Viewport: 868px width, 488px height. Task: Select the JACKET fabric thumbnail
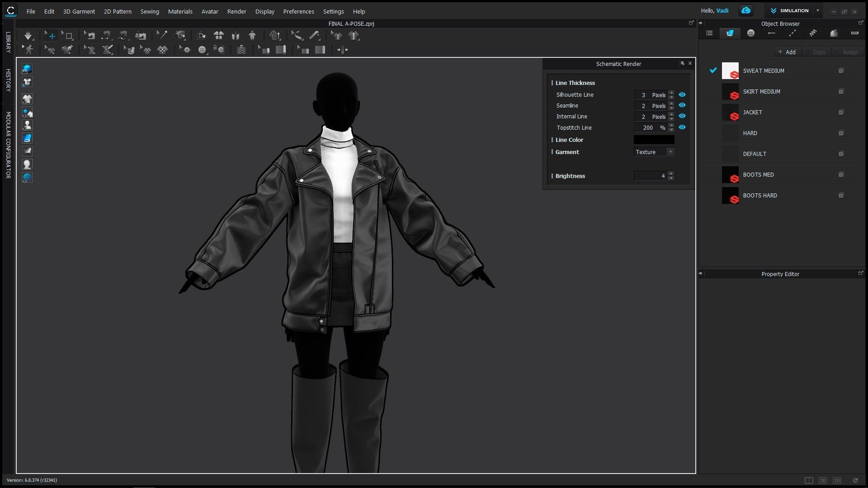point(730,113)
